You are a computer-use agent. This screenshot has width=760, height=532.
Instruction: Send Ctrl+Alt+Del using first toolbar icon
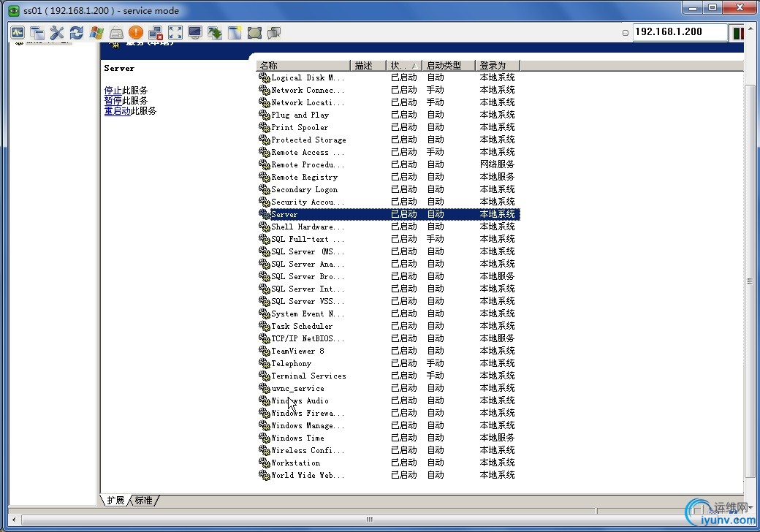point(18,32)
